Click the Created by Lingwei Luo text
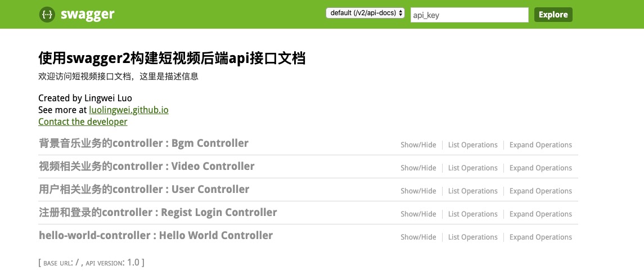644x279 pixels. pos(85,98)
